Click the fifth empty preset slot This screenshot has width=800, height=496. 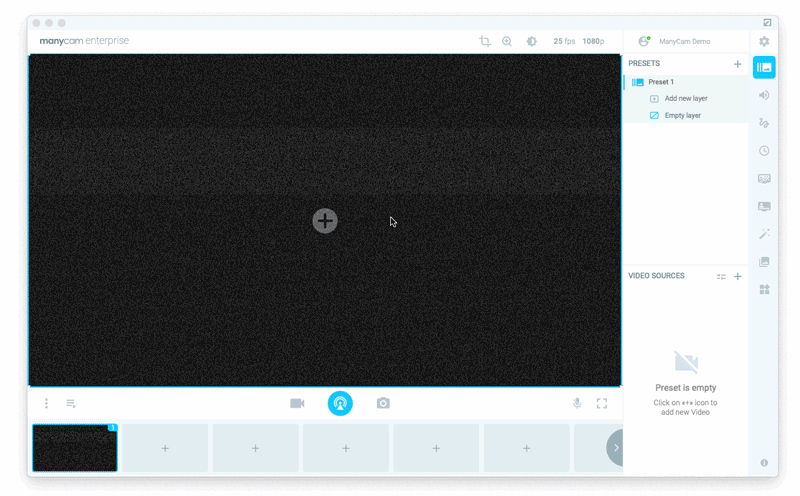pos(436,448)
